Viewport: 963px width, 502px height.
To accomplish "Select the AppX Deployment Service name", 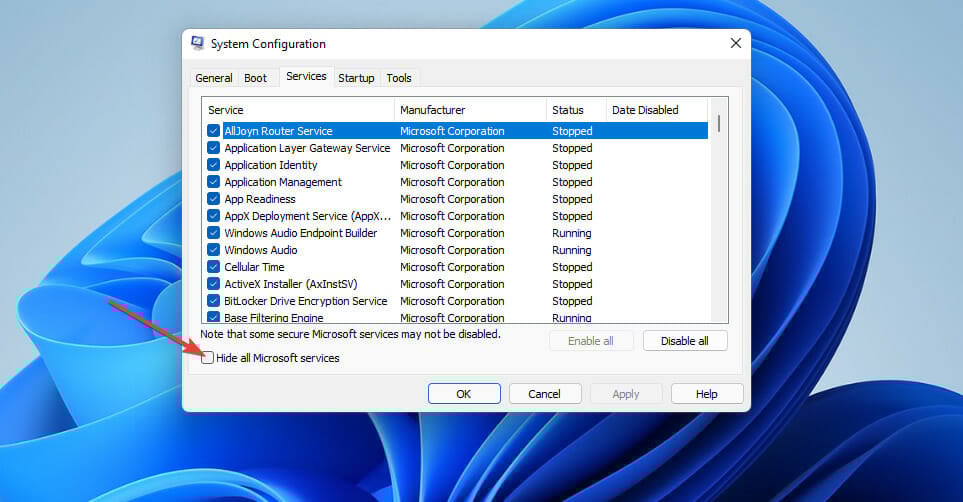I will pyautogui.click(x=308, y=216).
